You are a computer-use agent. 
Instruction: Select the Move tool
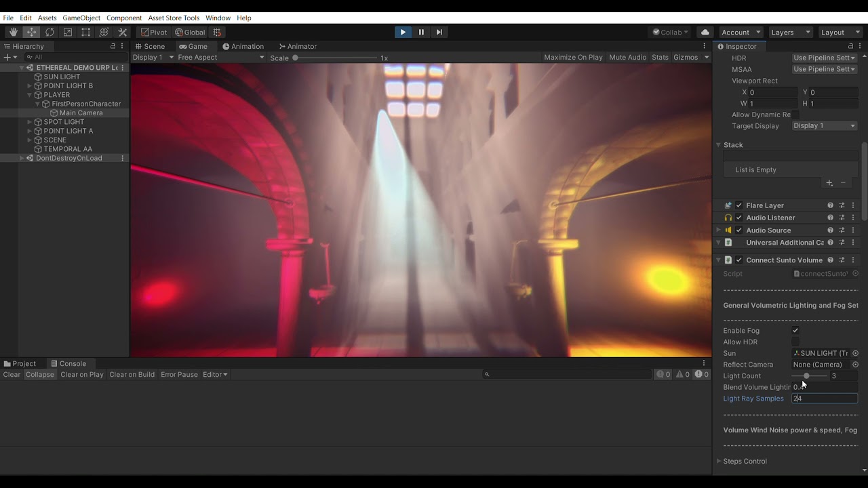point(32,32)
